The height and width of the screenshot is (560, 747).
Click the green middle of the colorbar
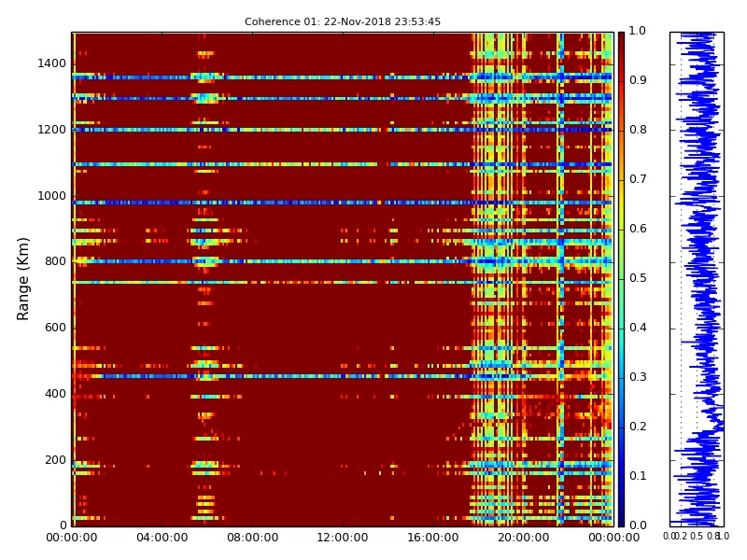(621, 279)
